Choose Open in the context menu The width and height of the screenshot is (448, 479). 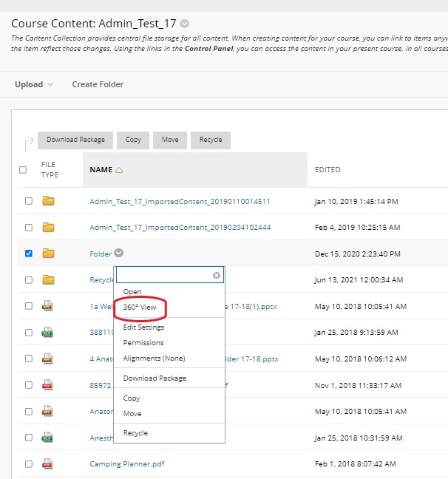[x=132, y=292]
